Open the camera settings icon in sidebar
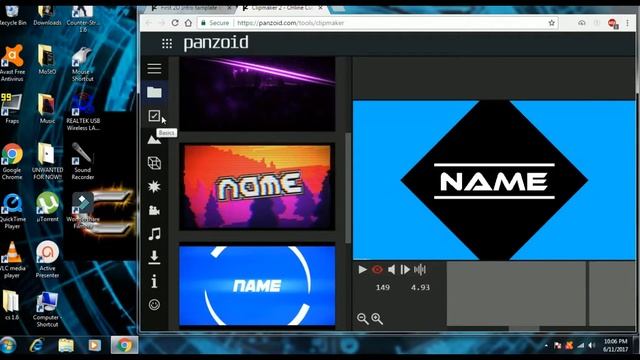The image size is (640, 360). (154, 210)
